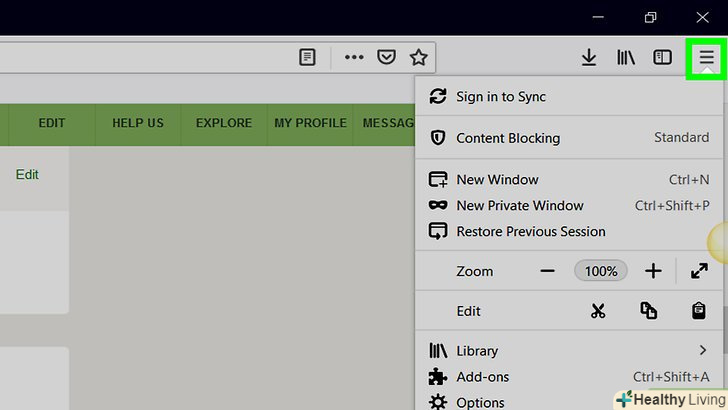
Task: Save page to Pocket icon
Action: (386, 58)
